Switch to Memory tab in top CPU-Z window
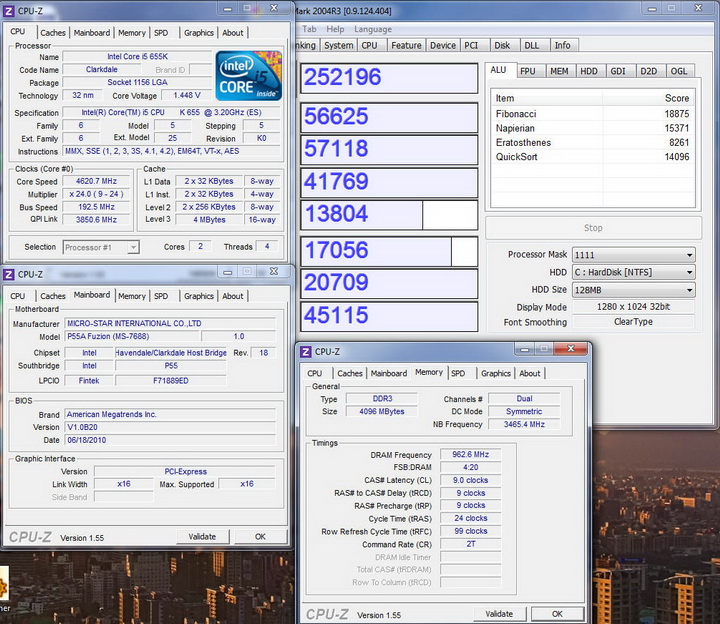 point(132,33)
